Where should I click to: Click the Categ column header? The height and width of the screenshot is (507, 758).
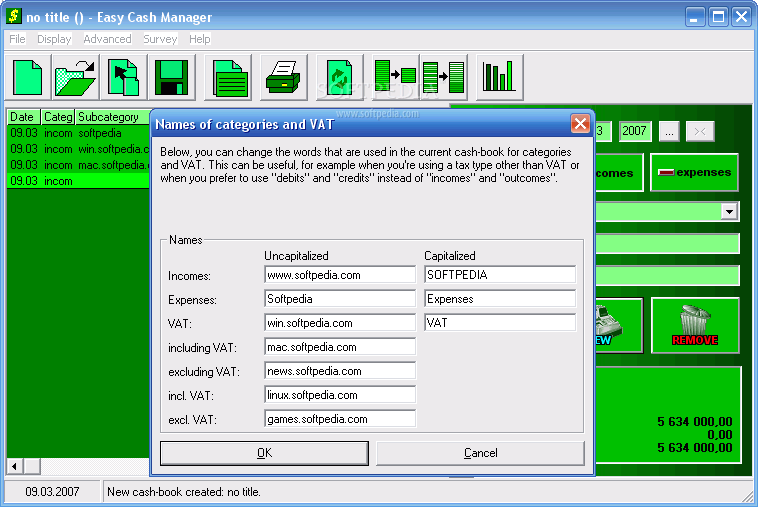58,117
